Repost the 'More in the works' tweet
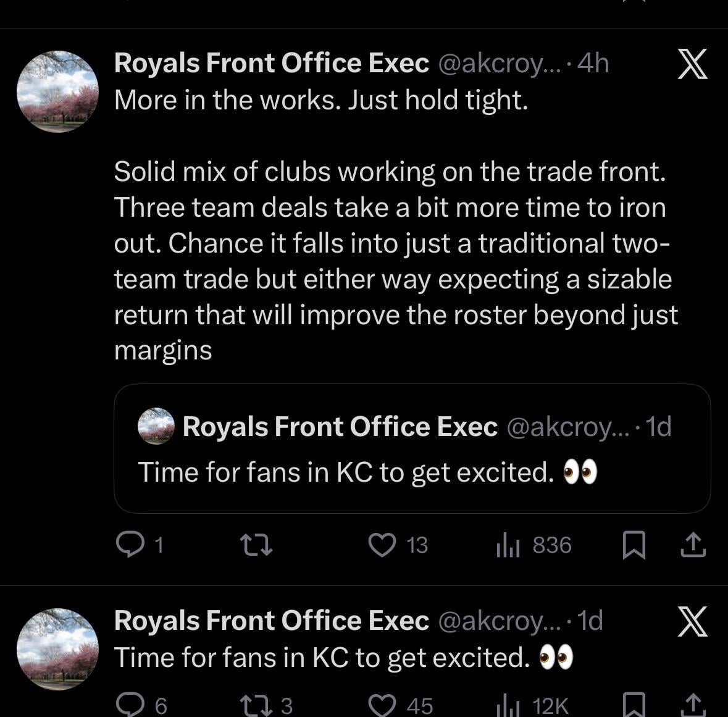 click(x=255, y=545)
